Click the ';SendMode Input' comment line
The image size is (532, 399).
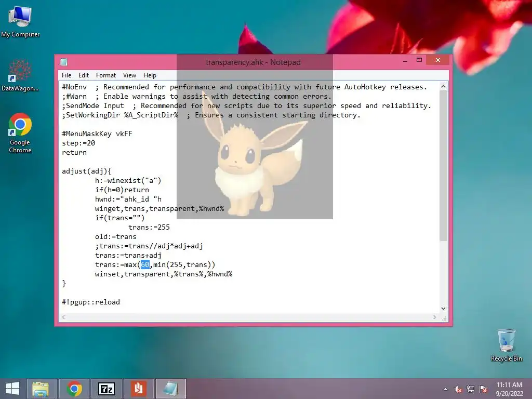pos(246,105)
